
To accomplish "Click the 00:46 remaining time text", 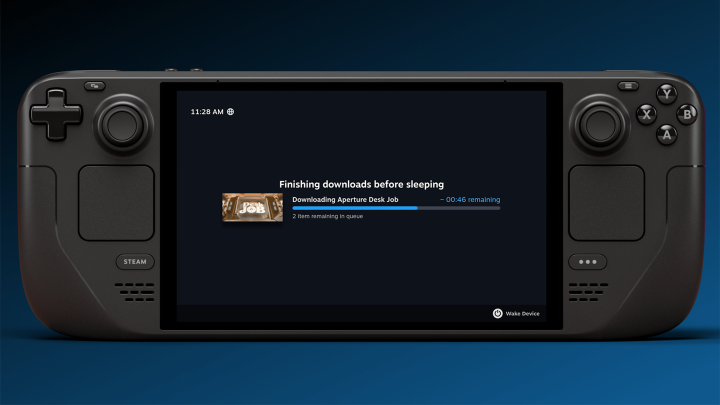I will (470, 199).
